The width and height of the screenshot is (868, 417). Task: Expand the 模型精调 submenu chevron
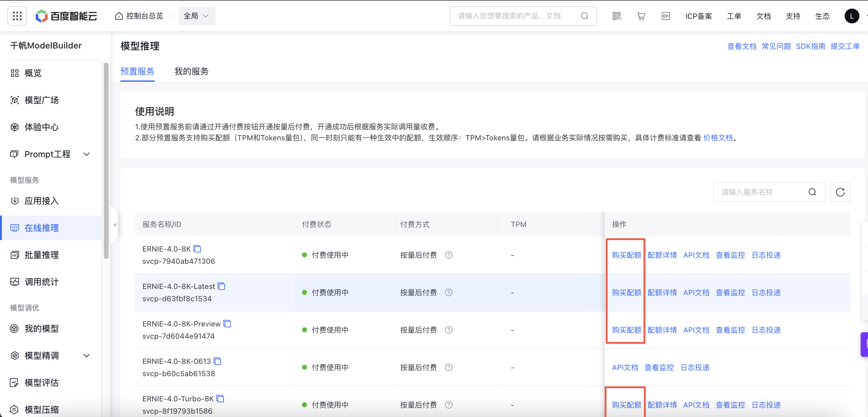click(87, 355)
